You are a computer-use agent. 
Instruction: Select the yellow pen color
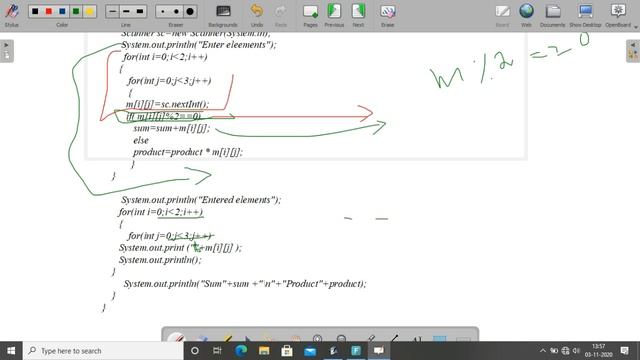(89, 11)
